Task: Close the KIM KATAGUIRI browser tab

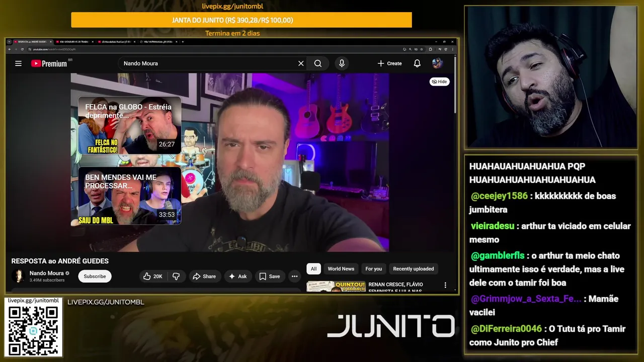Action: 93,42
